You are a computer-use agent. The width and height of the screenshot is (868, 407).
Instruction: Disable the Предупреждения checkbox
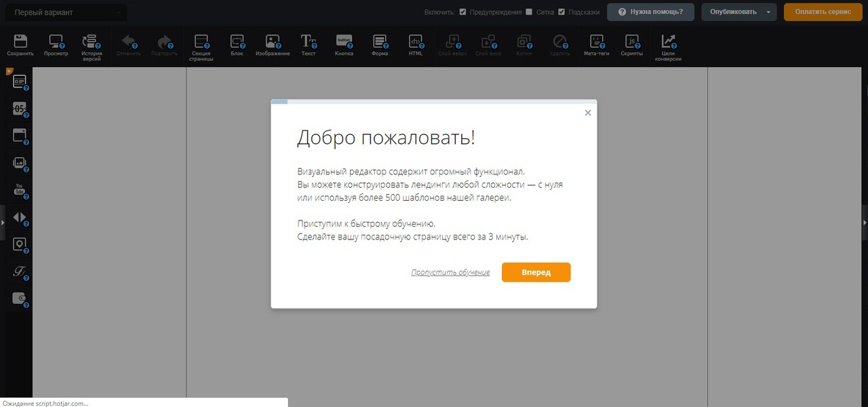point(463,12)
